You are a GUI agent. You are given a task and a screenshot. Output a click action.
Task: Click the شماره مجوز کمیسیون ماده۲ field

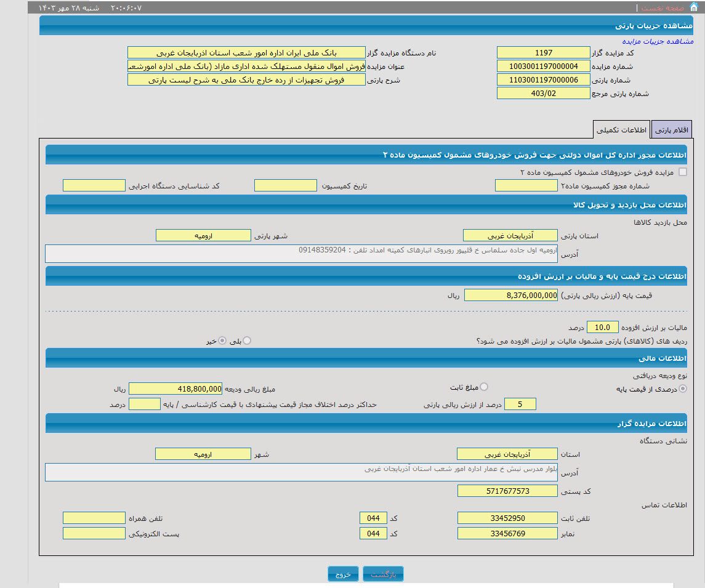526,186
